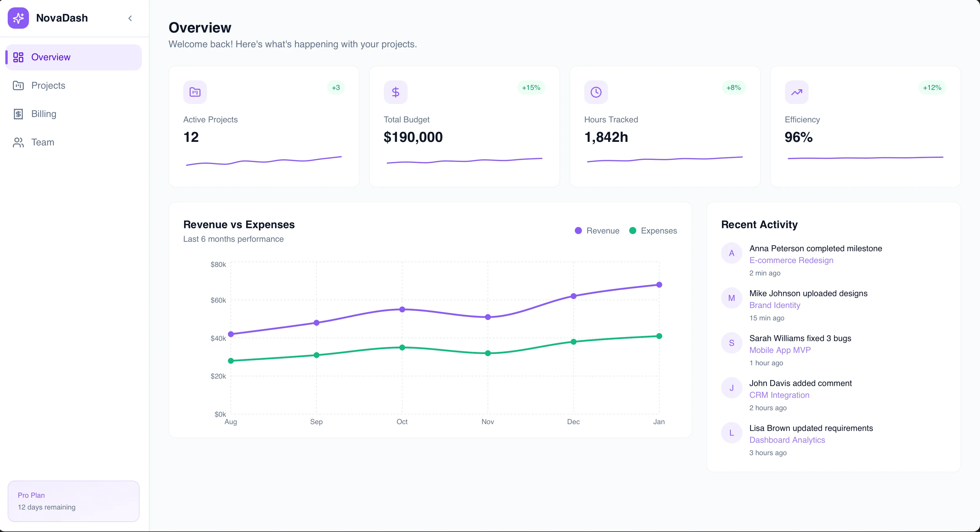
Task: Click the trending-up icon on Efficiency card
Action: click(x=796, y=92)
